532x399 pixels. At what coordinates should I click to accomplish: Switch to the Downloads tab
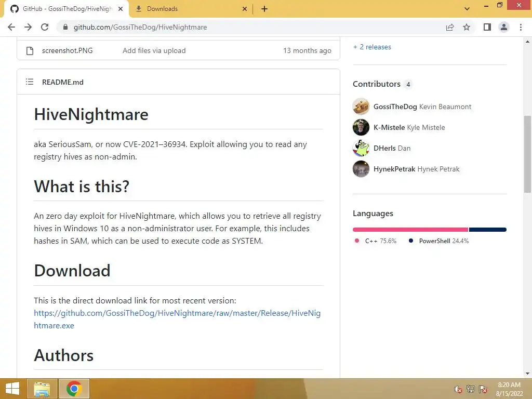(191, 9)
